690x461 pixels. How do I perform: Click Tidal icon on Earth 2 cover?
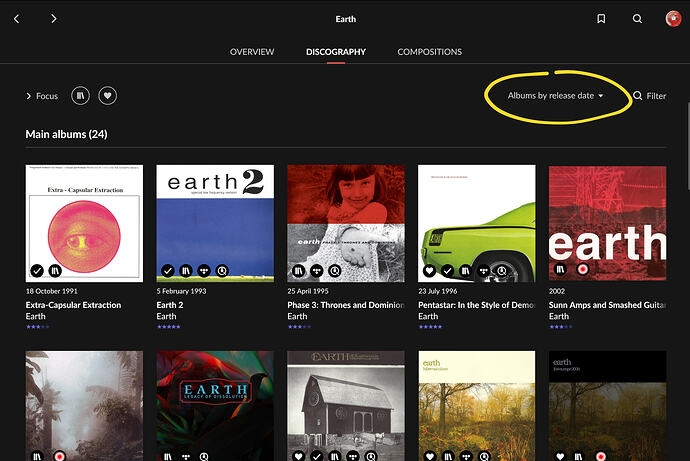[204, 271]
